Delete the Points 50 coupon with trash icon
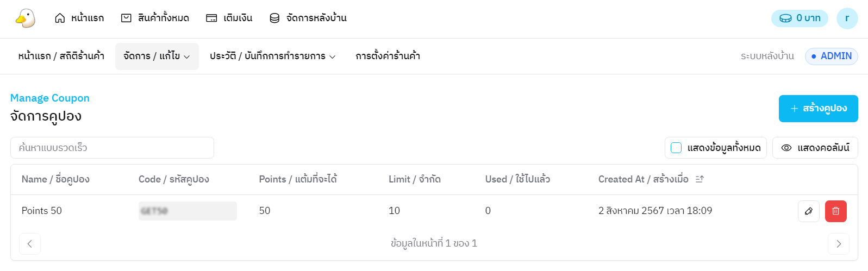 point(835,211)
